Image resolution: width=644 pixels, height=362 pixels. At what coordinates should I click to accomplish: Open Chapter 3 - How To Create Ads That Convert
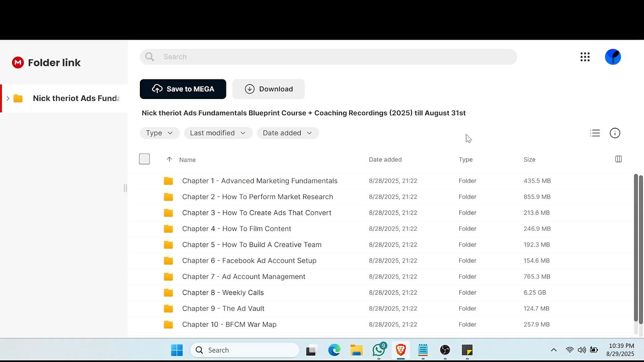[257, 213]
